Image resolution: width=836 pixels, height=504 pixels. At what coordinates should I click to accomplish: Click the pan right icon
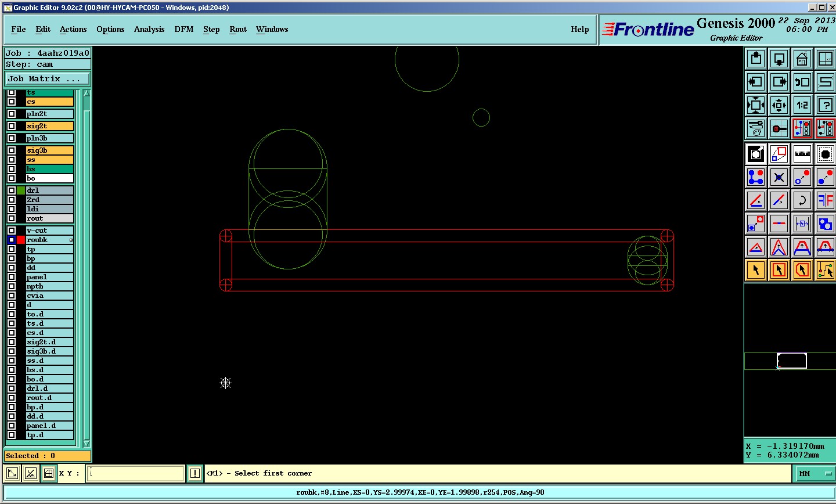click(x=779, y=82)
